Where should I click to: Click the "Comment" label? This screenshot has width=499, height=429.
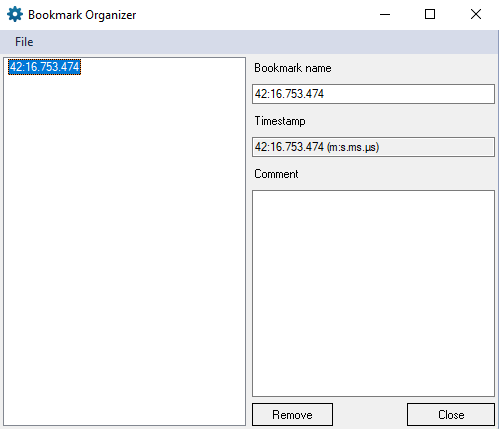[276, 174]
